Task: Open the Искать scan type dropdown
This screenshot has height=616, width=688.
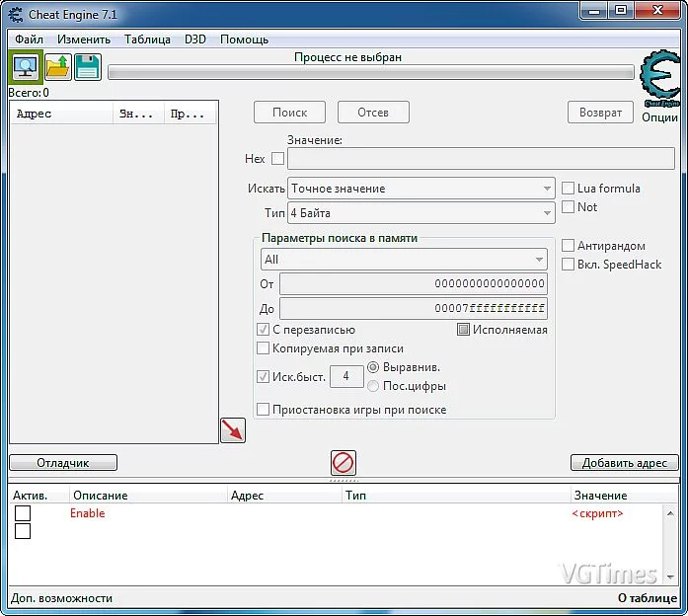Action: coord(421,189)
